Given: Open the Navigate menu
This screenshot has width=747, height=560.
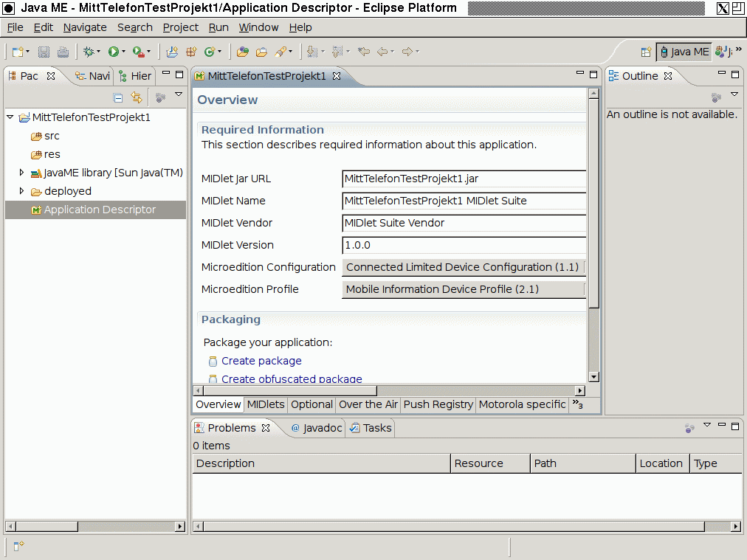Looking at the screenshot, I should pyautogui.click(x=85, y=27).
